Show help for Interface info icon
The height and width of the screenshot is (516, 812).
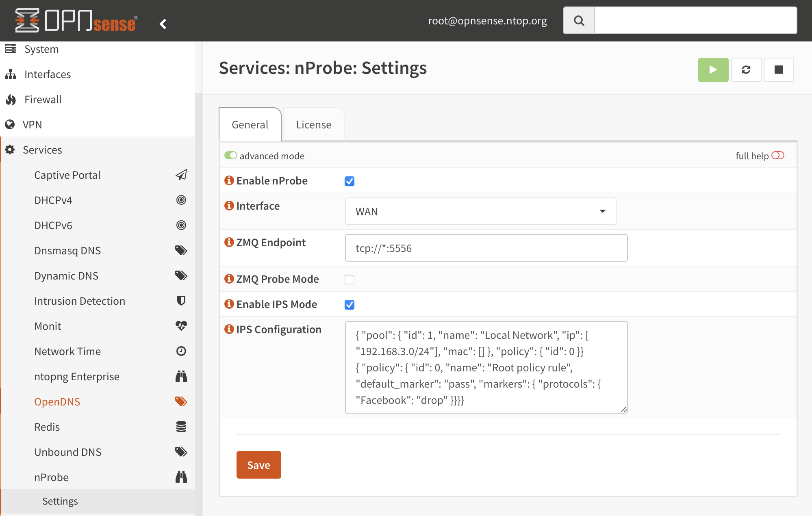(x=229, y=205)
